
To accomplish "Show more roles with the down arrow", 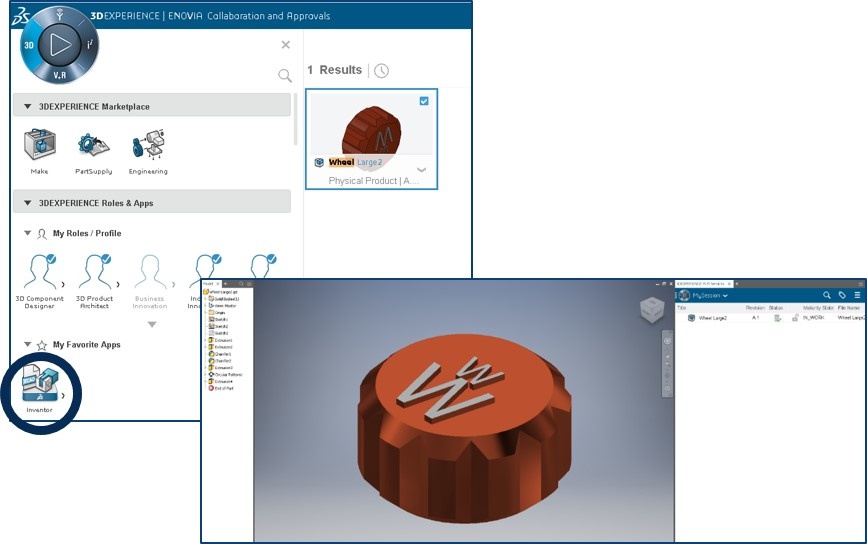I will [152, 325].
